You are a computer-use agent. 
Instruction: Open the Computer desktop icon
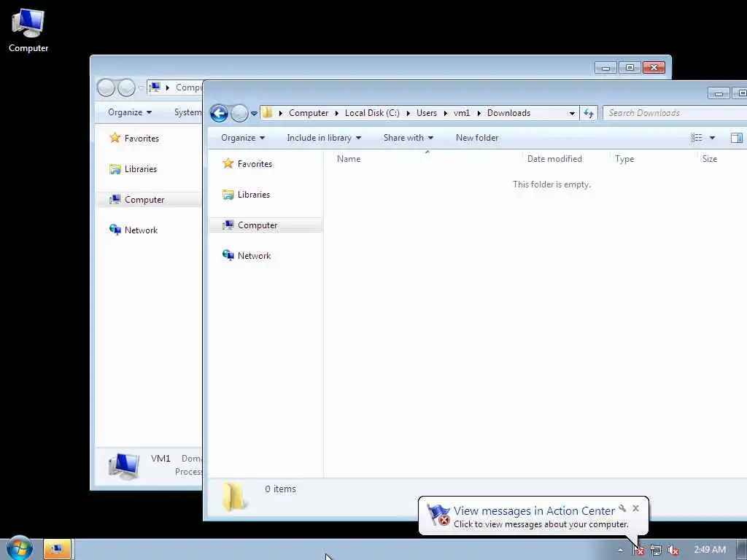(x=28, y=31)
